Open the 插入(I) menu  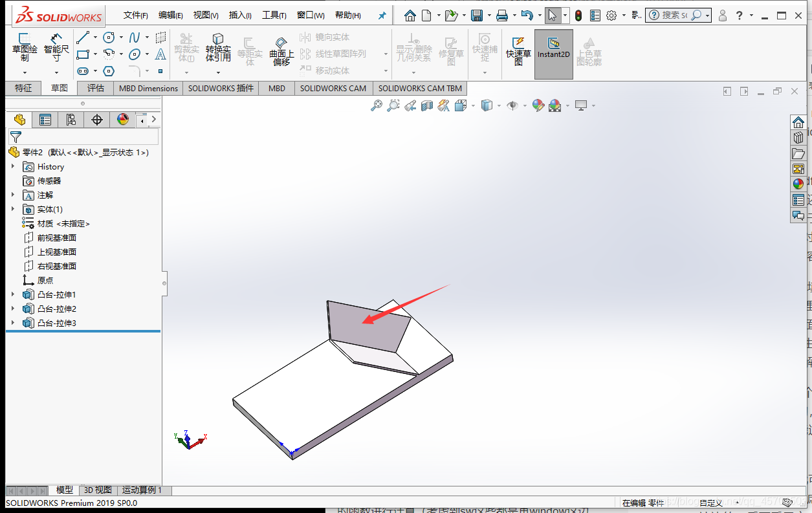click(240, 16)
